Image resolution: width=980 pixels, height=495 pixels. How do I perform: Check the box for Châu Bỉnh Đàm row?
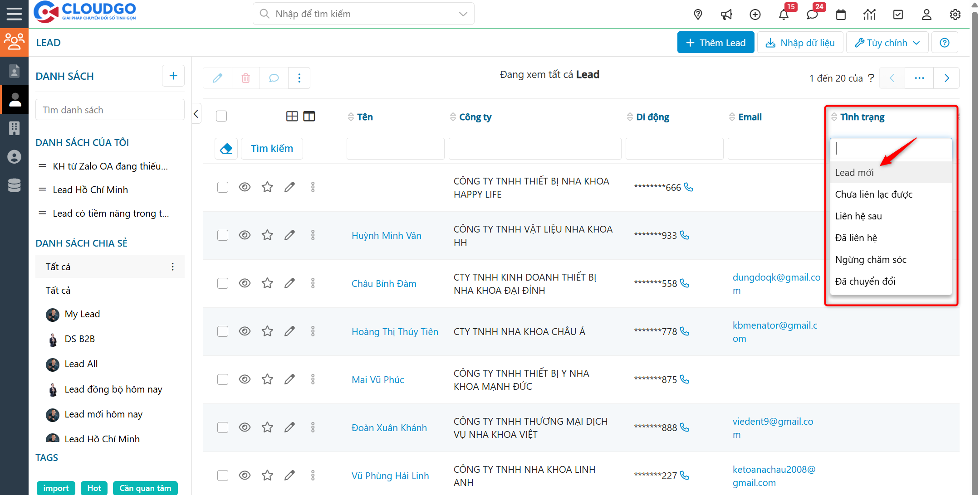coord(222,283)
